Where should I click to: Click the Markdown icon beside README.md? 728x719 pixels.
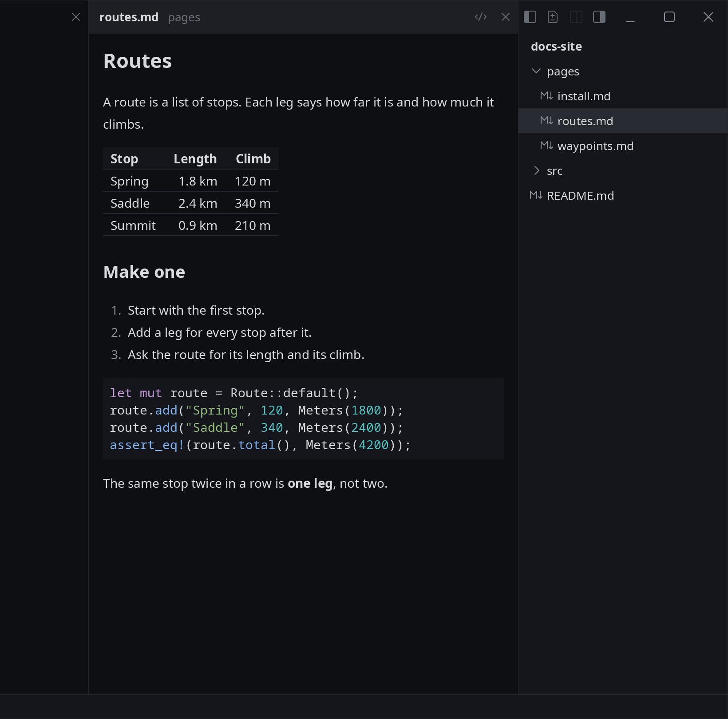click(536, 195)
